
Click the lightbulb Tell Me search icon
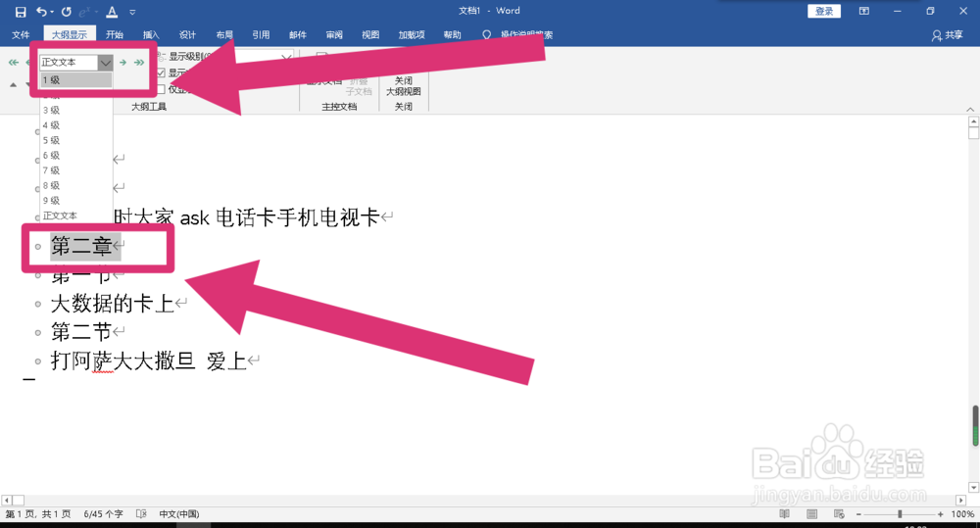click(x=486, y=35)
